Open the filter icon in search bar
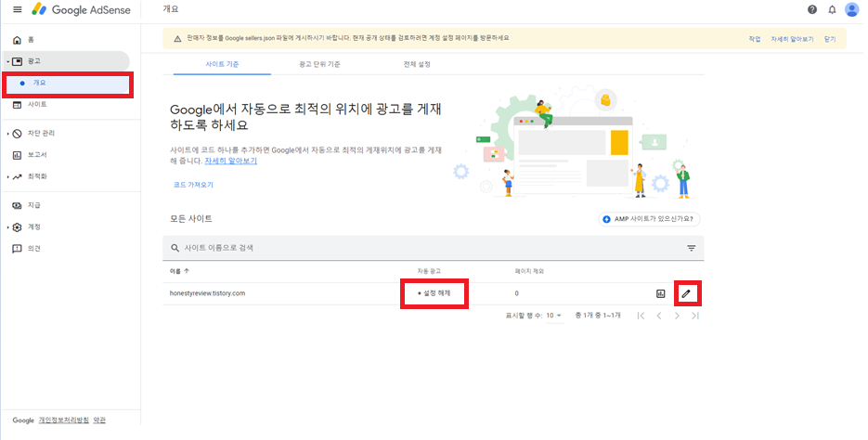 tap(692, 248)
